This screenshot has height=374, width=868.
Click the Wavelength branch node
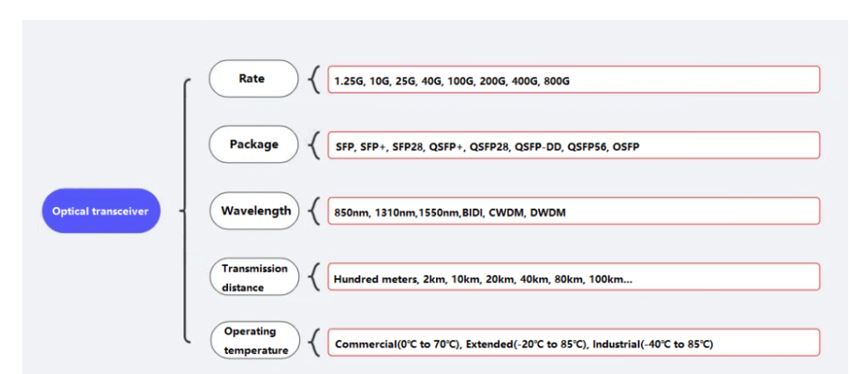[x=255, y=211]
